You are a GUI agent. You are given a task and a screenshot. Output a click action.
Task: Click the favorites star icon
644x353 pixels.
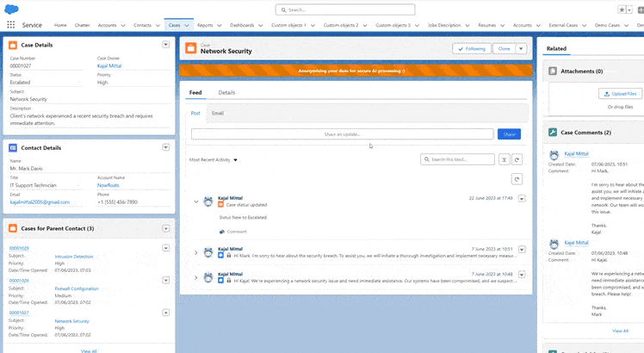point(622,9)
